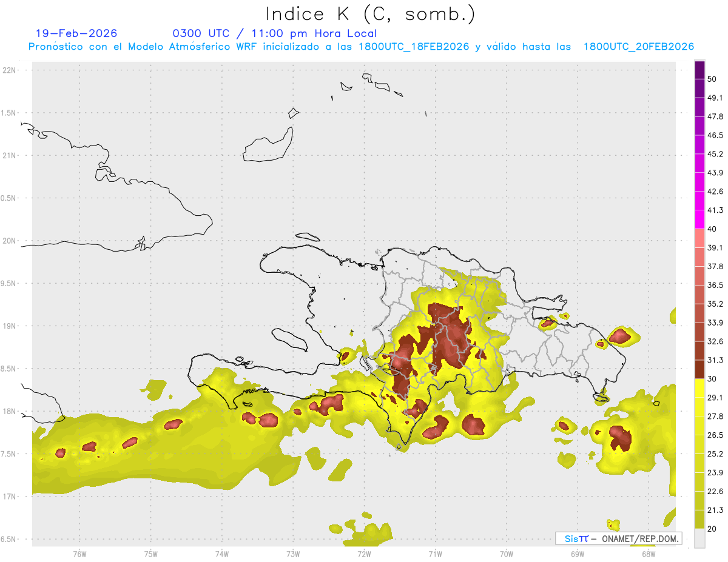Click the colorbar value "39.1"
The height and width of the screenshot is (562, 728).
(x=715, y=247)
